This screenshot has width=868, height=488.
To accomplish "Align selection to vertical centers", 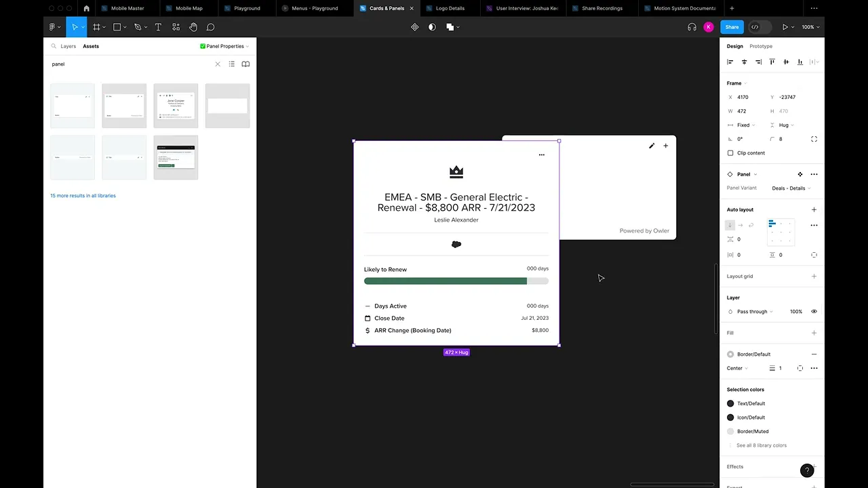I will tap(786, 62).
